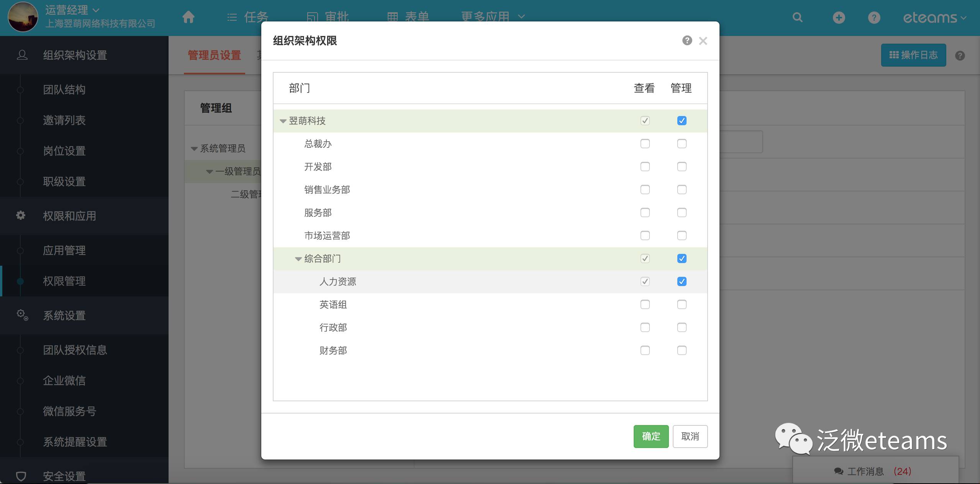This screenshot has width=980, height=484.
Task: Open 团队结构 in sidebar menu
Action: pyautogui.click(x=64, y=90)
